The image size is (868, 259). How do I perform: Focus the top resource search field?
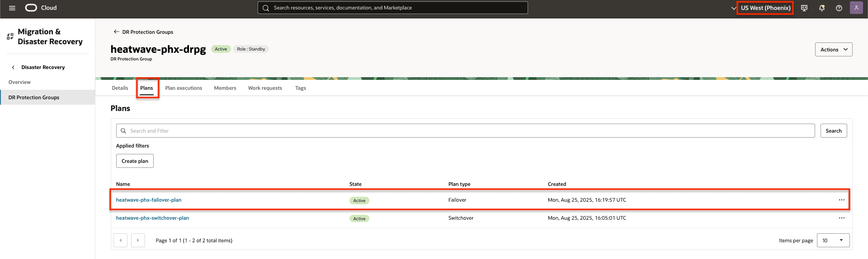(392, 8)
